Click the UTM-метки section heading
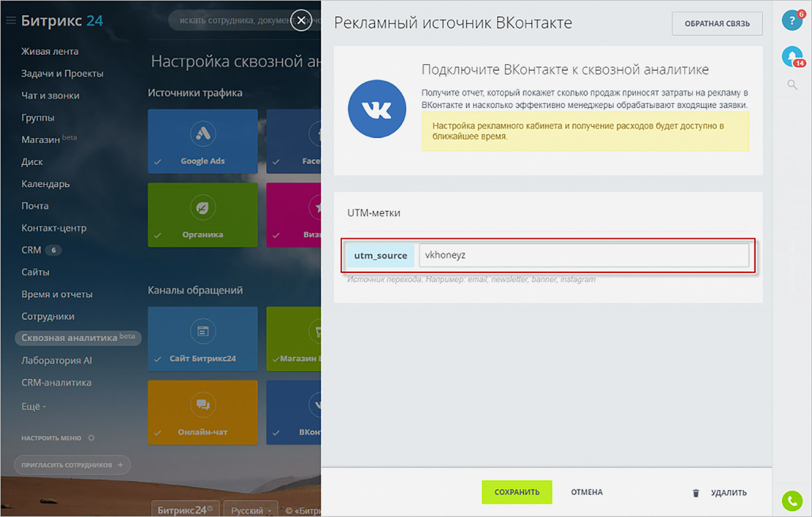This screenshot has height=517, width=812. [x=373, y=213]
